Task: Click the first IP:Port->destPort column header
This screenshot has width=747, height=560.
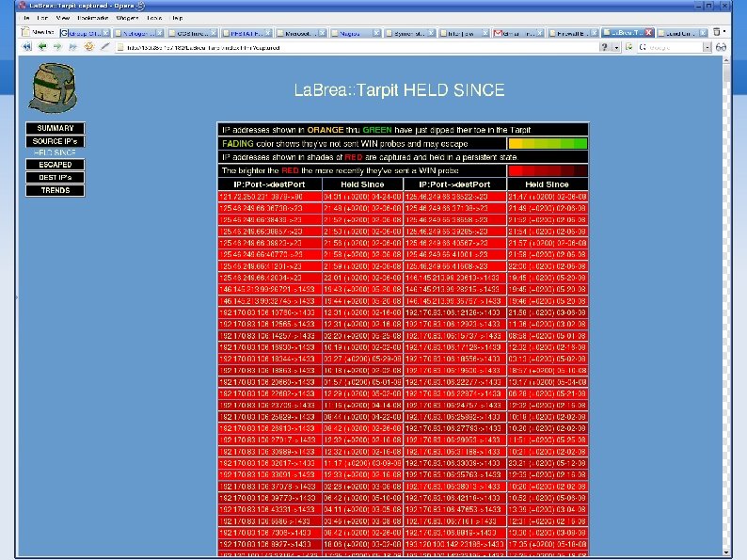Action: [x=270, y=184]
